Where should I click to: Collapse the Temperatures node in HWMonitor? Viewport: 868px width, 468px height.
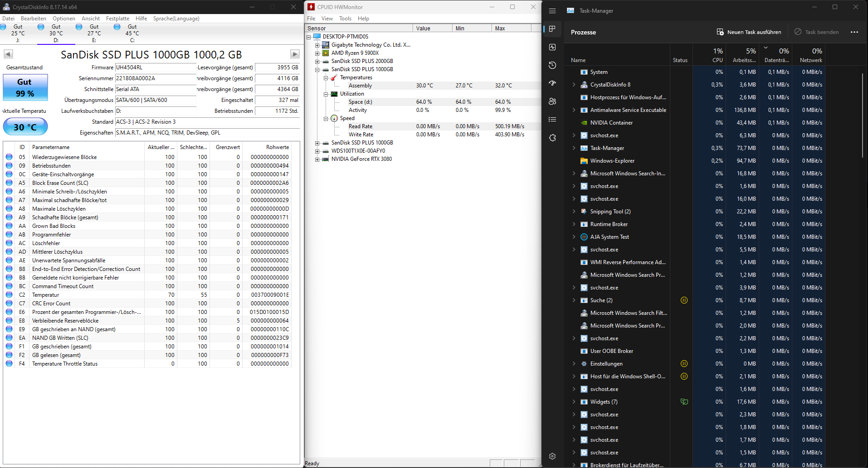(x=326, y=77)
